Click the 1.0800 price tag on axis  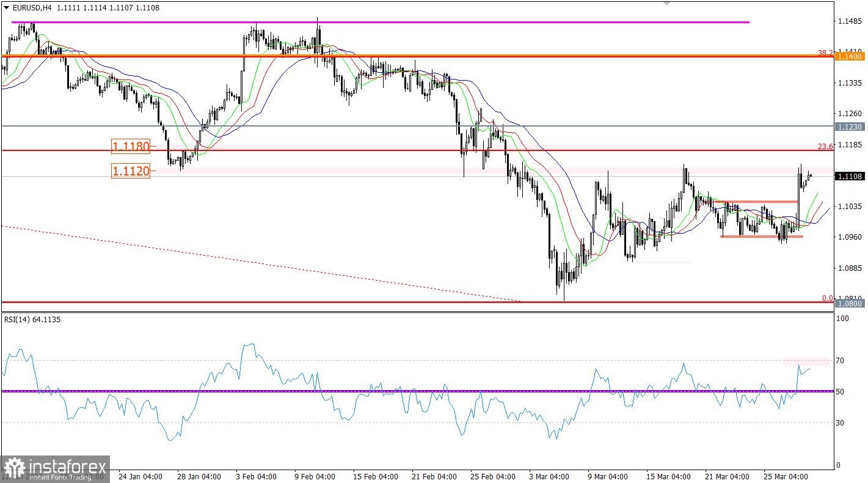[850, 303]
